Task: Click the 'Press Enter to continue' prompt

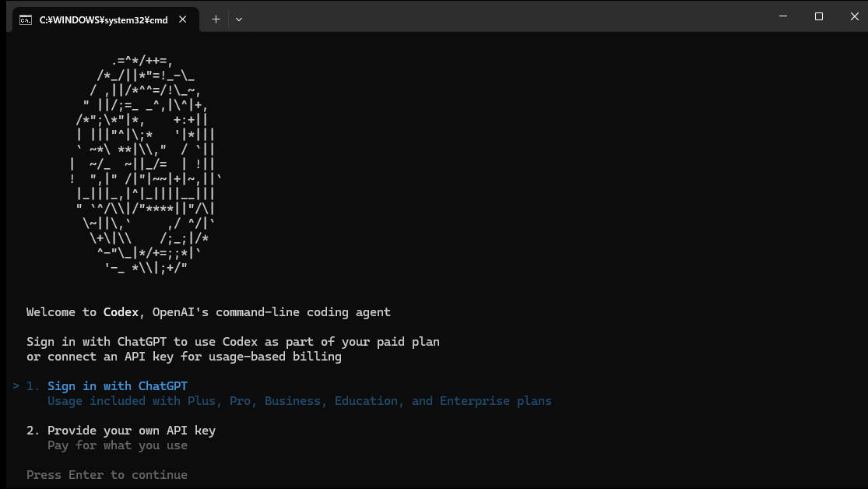Action: [x=107, y=475]
